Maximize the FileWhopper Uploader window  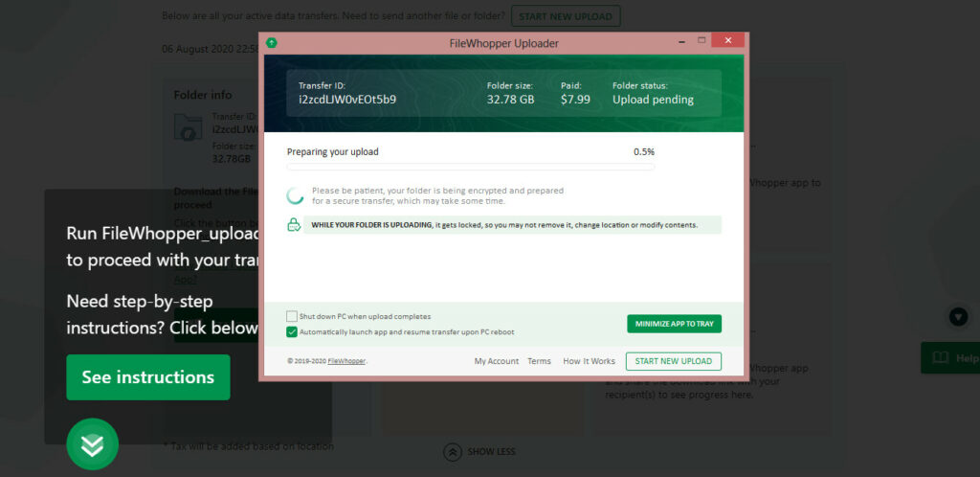[x=702, y=40]
